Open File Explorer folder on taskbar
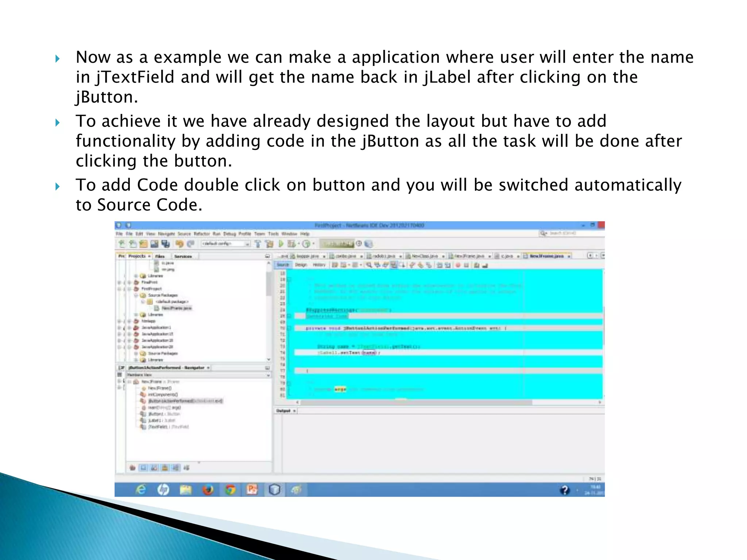The width and height of the screenshot is (747, 560). click(x=185, y=490)
